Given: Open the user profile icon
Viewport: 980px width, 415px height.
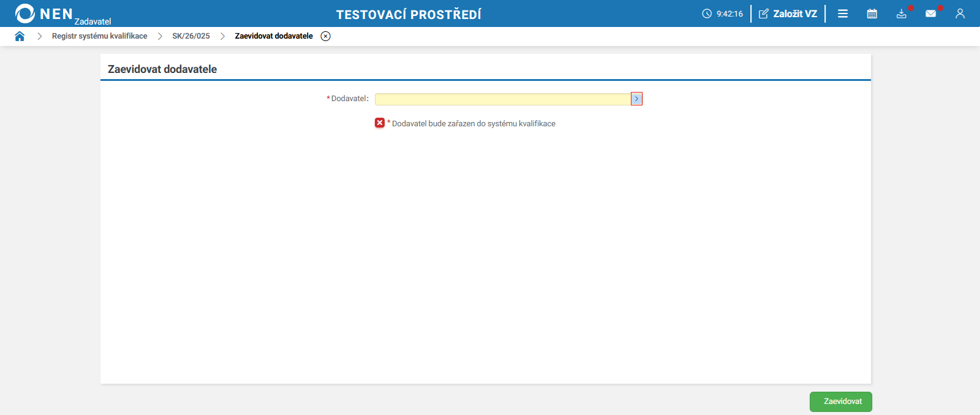Looking at the screenshot, I should coord(960,13).
